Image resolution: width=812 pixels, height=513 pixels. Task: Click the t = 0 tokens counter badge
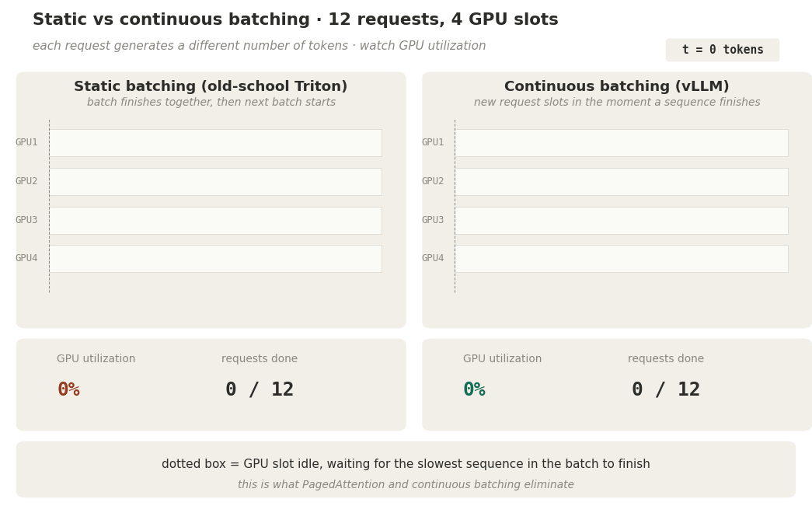[x=722, y=50]
